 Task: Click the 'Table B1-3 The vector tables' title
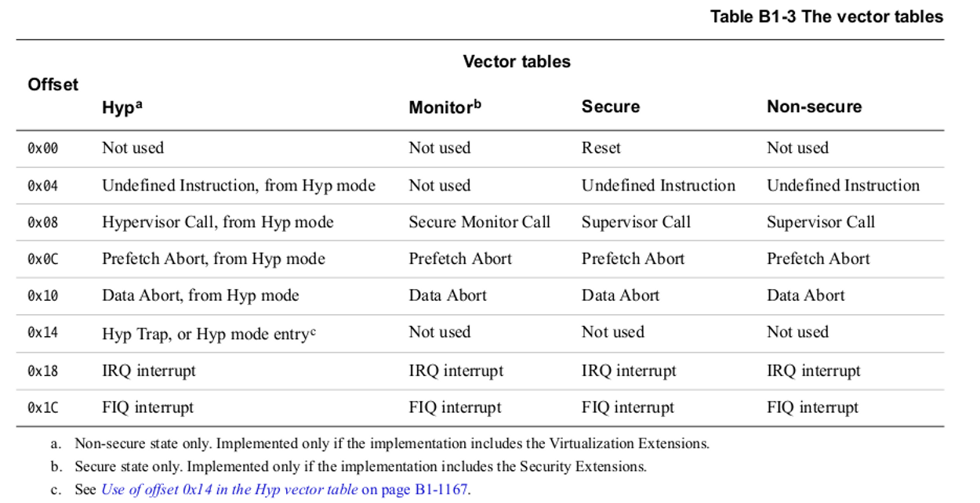[826, 16]
